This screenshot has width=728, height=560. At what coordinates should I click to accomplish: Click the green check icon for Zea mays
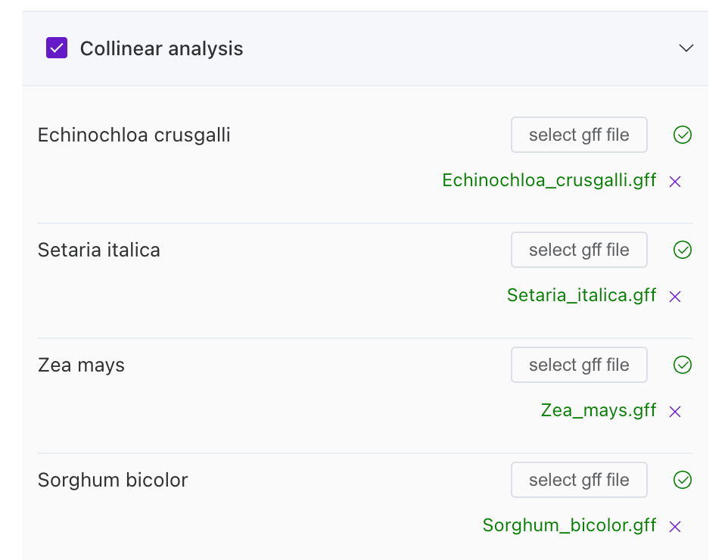[x=683, y=365]
